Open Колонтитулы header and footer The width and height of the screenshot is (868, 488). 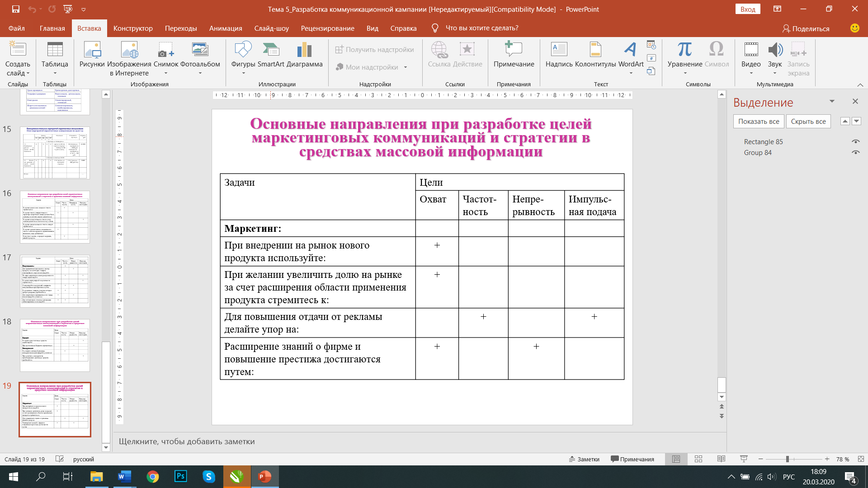pos(595,55)
